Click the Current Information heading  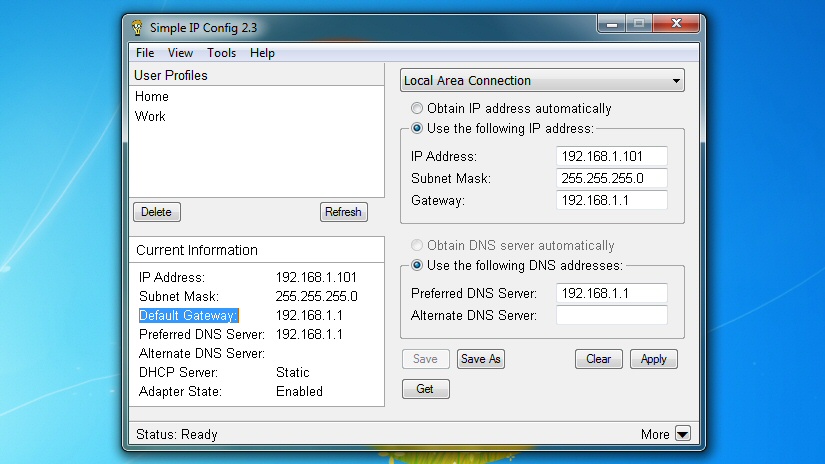[x=197, y=250]
